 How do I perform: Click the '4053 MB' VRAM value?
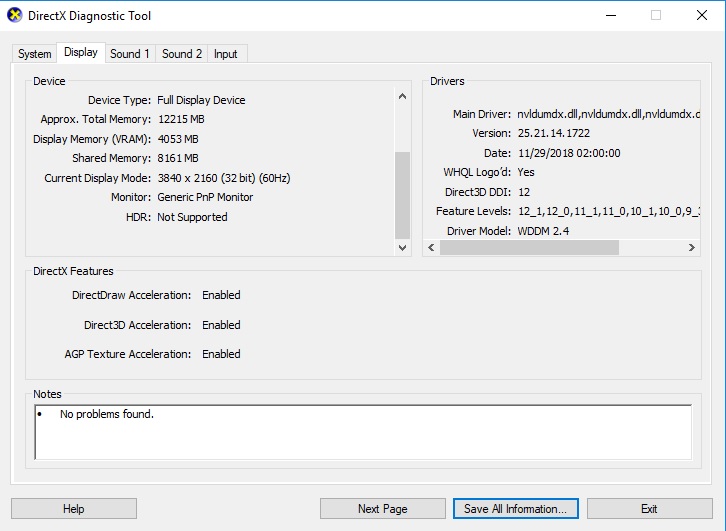click(x=178, y=139)
